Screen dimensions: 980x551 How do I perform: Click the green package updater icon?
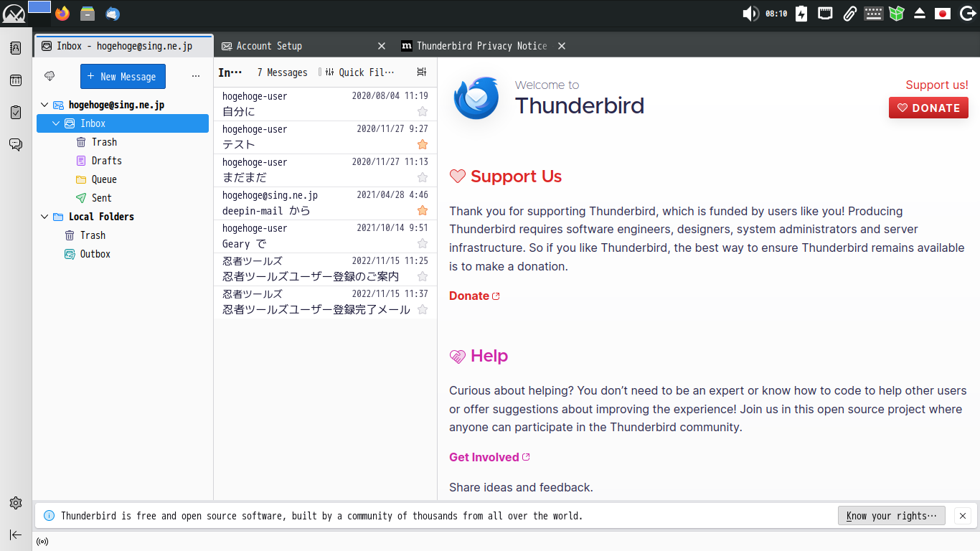(896, 13)
